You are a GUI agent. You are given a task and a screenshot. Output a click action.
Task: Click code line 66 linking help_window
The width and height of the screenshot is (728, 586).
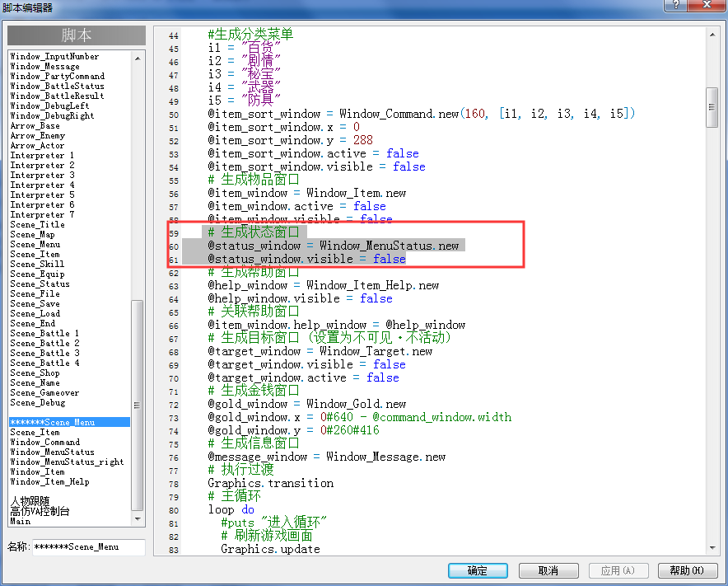tap(337, 325)
